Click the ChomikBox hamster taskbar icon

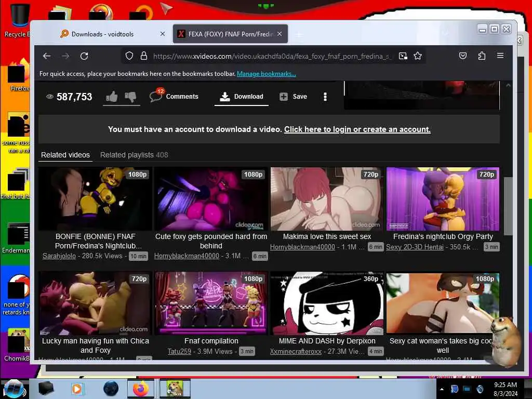click(176, 389)
